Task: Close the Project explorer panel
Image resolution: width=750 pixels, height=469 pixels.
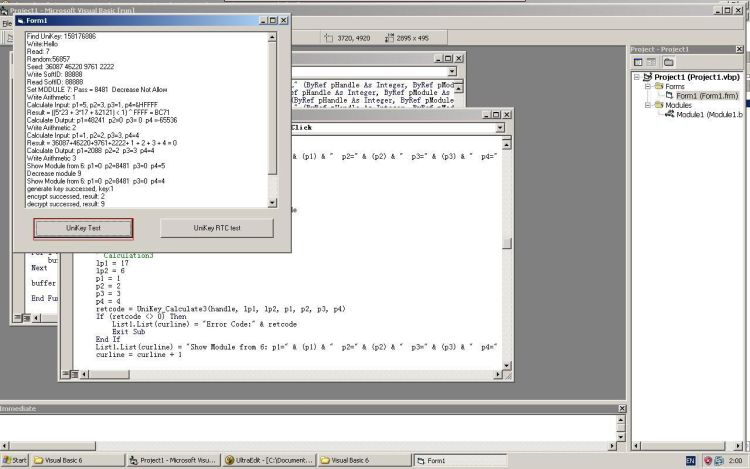Action: pos(739,49)
